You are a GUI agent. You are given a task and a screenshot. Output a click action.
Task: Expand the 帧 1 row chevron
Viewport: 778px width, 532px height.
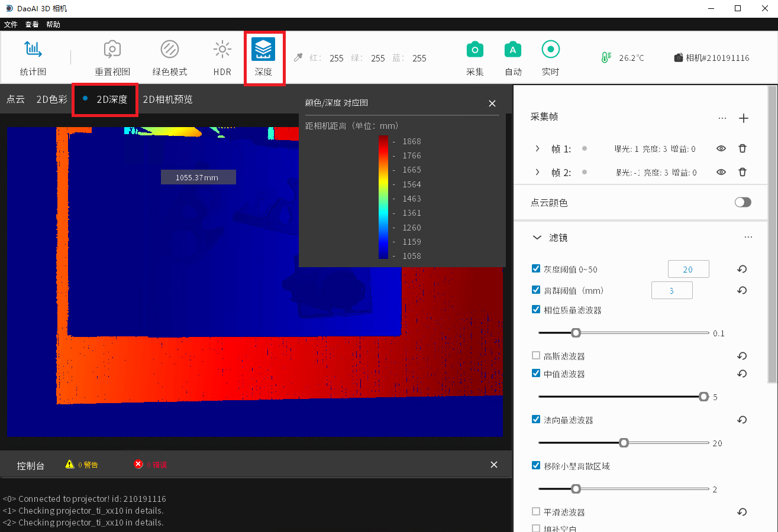(537, 149)
